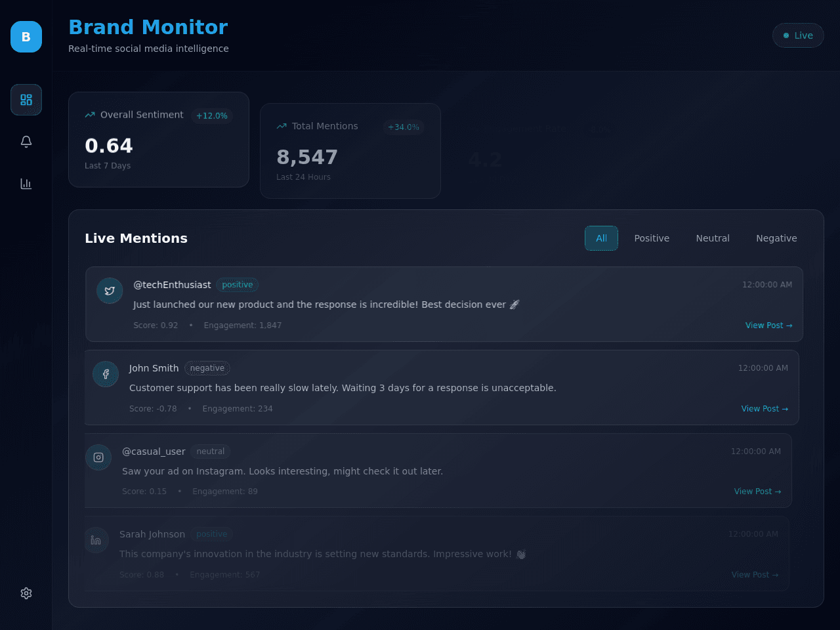Click 'Score: 0.15' text
Viewport: 840px width, 630px height.
click(144, 492)
